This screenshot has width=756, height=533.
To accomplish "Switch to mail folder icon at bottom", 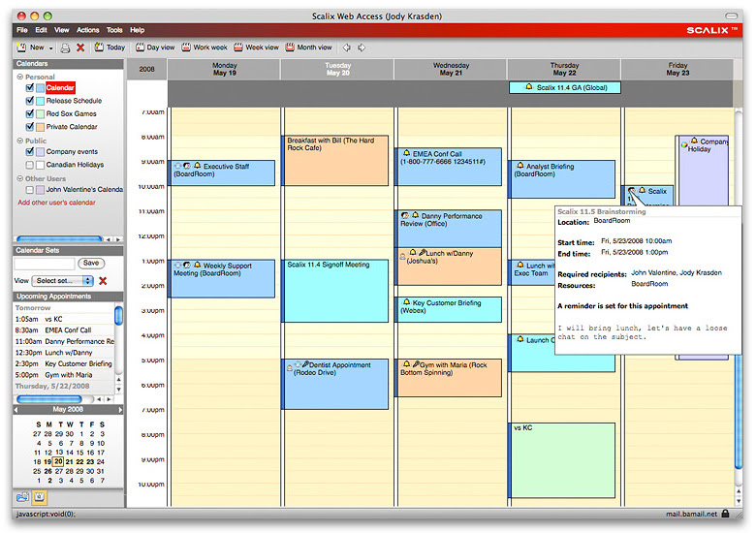I will (x=22, y=497).
